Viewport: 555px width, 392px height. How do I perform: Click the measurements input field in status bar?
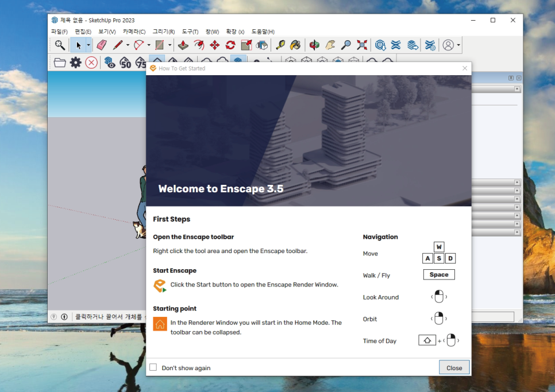pos(493,316)
